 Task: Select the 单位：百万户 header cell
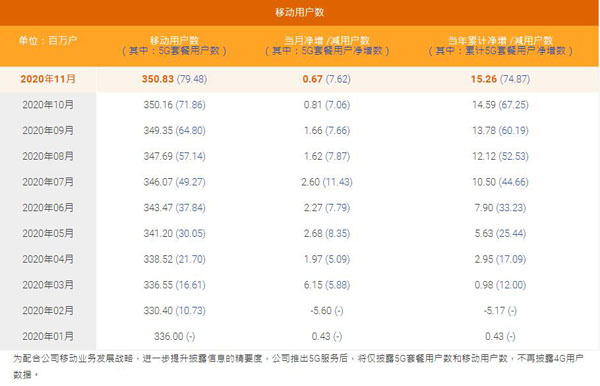pos(48,40)
